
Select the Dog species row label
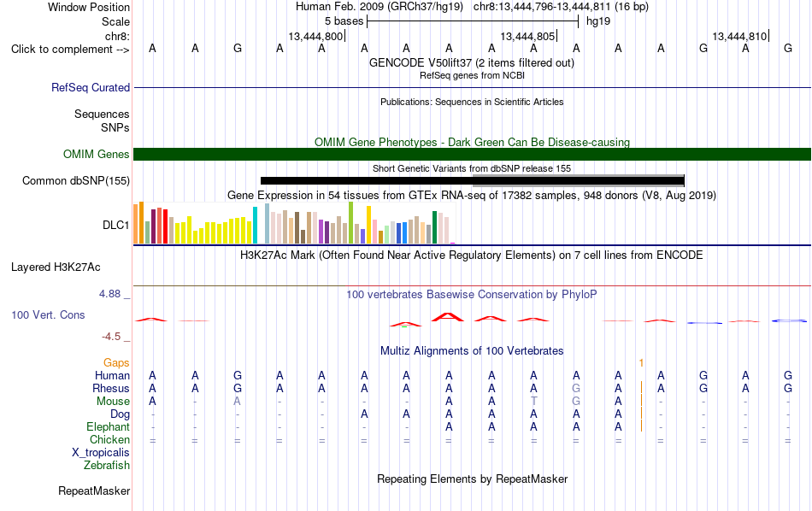121,414
